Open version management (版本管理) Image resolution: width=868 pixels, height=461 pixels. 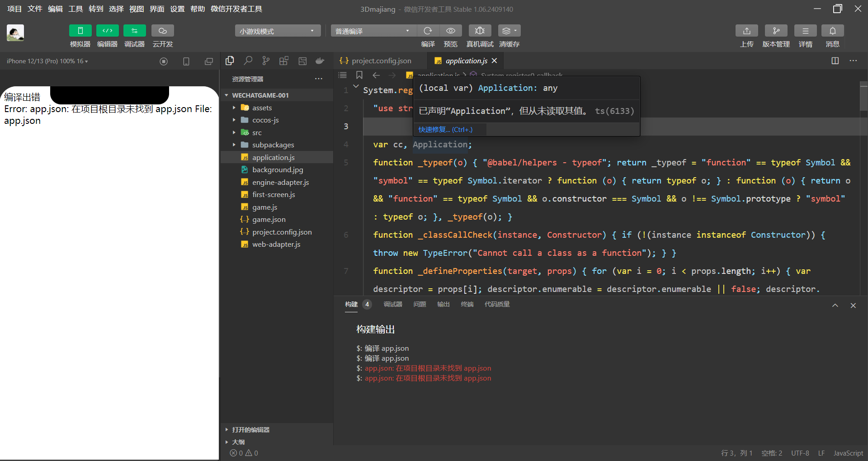point(776,31)
